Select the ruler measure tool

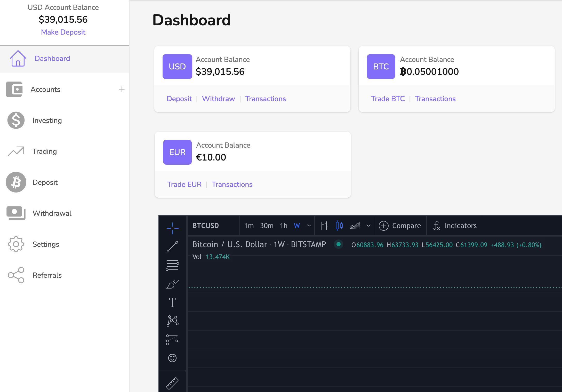click(x=172, y=383)
